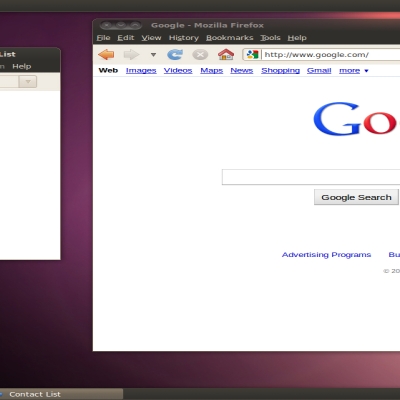This screenshot has width=400, height=400.
Task: Go back with the orange Back arrow
Action: click(x=106, y=54)
